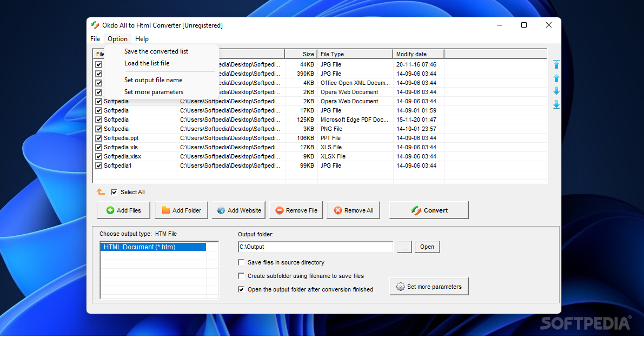This screenshot has width=644, height=338.
Task: Move selected file to top of list
Action: [x=556, y=64]
